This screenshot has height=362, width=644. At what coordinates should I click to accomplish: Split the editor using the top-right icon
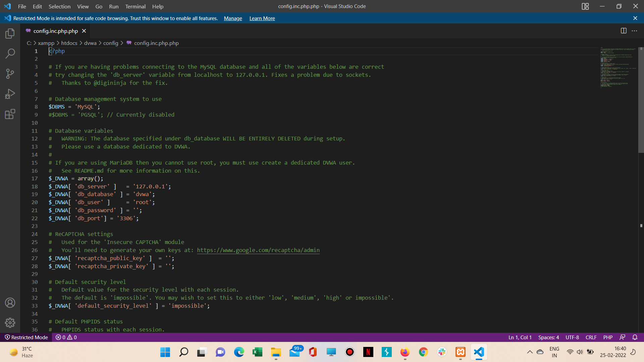point(624,31)
